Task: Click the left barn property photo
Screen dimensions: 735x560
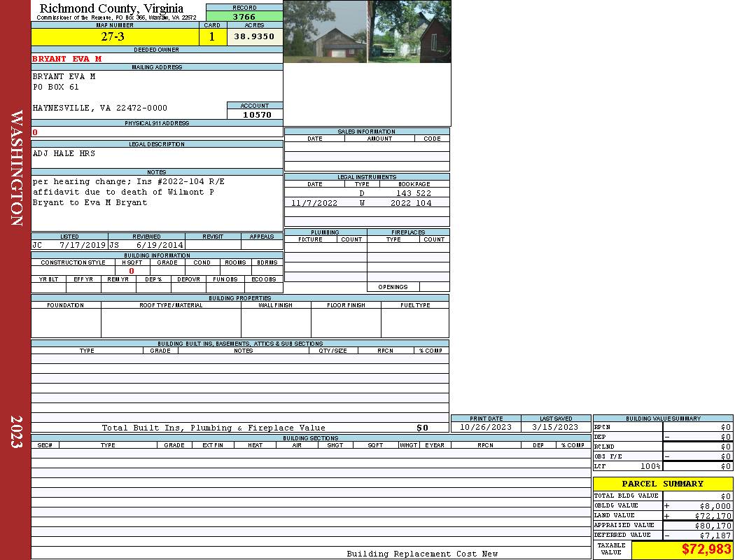Action: coord(325,31)
